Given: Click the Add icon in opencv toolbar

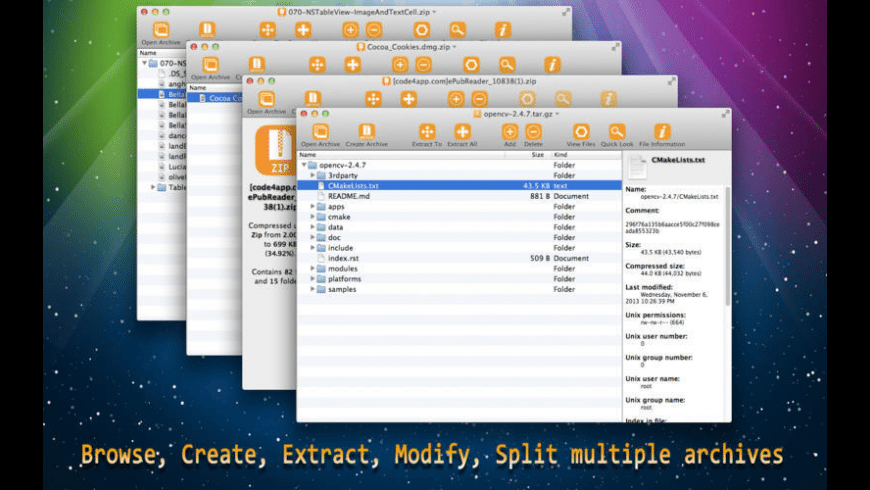Looking at the screenshot, I should coord(510,132).
